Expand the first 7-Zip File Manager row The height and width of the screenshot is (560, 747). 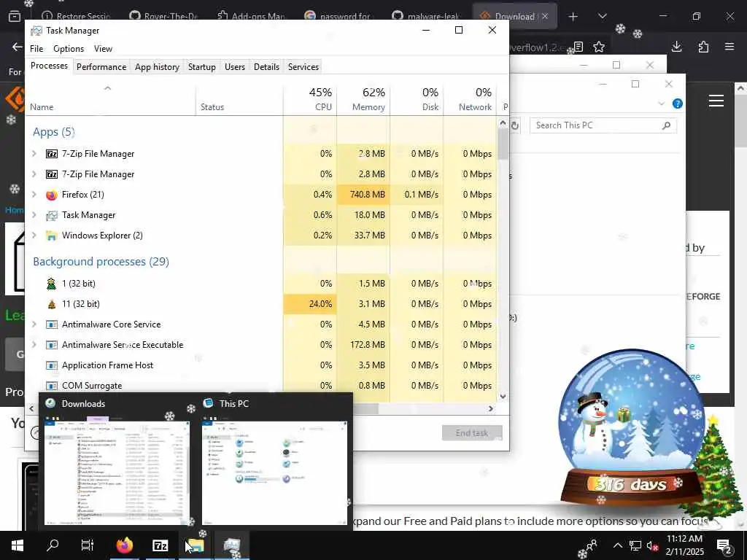[34, 153]
